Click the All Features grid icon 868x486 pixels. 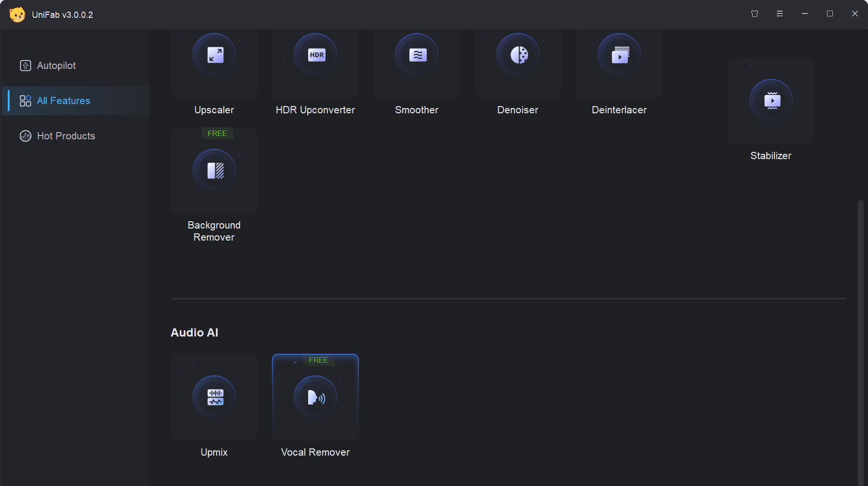click(x=26, y=101)
